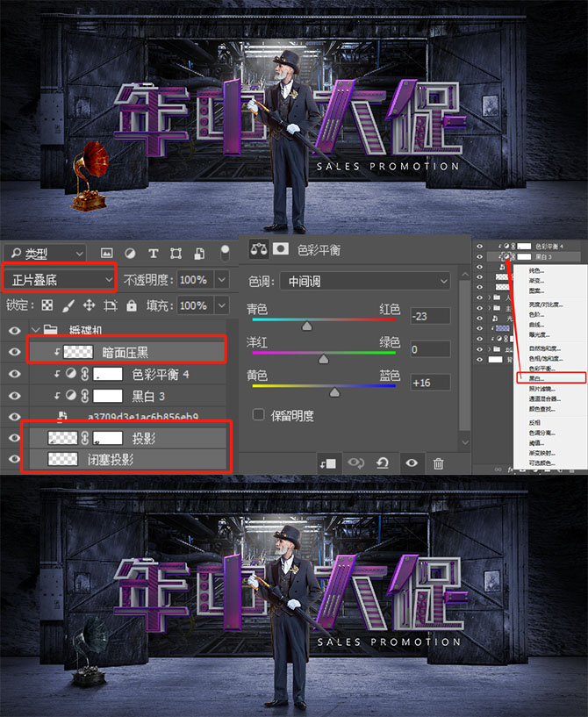The image size is (588, 717).
Task: Click lock position move icon
Action: tap(90, 305)
